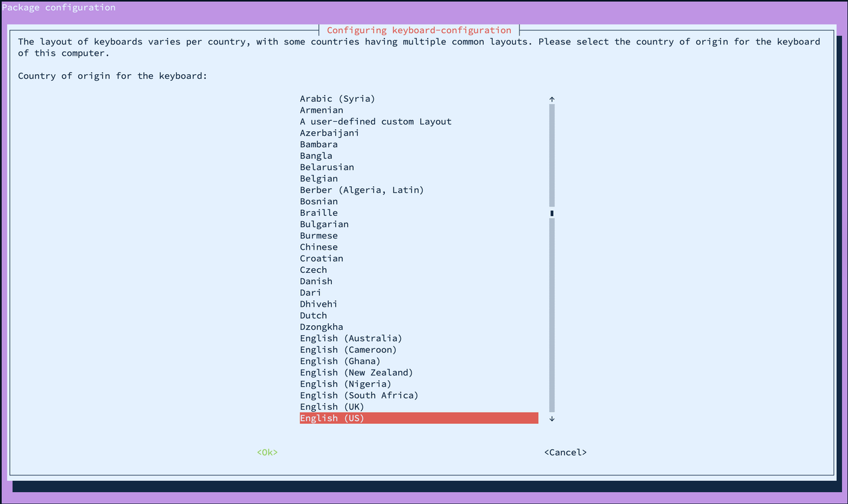The width and height of the screenshot is (848, 504).
Task: Select English (UK) from the list
Action: click(332, 407)
